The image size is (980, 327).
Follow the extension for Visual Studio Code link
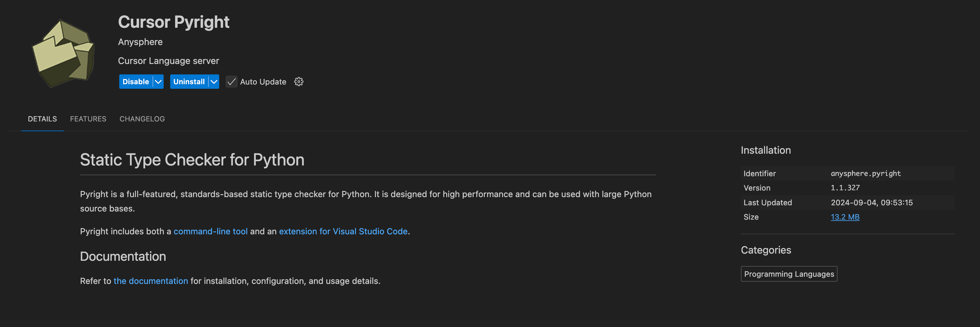[x=343, y=231]
